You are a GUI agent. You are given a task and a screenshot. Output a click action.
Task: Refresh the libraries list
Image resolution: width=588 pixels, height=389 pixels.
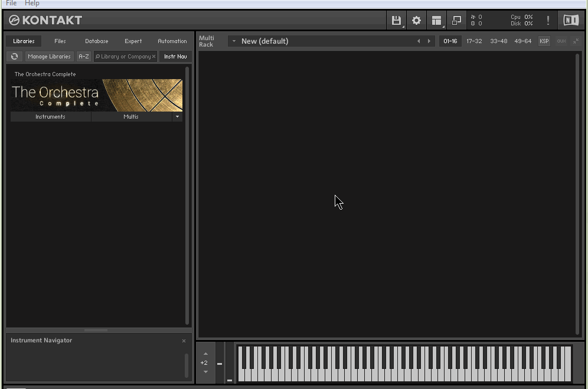15,56
